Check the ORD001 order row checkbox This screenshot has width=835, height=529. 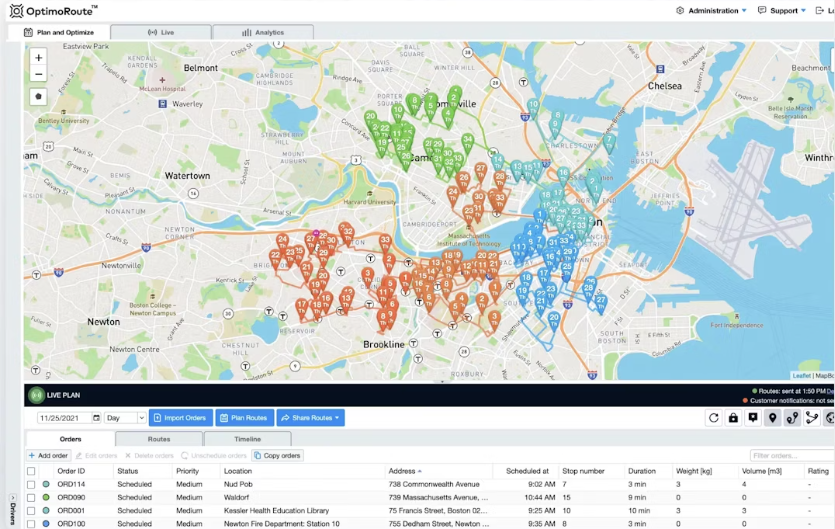[31, 511]
